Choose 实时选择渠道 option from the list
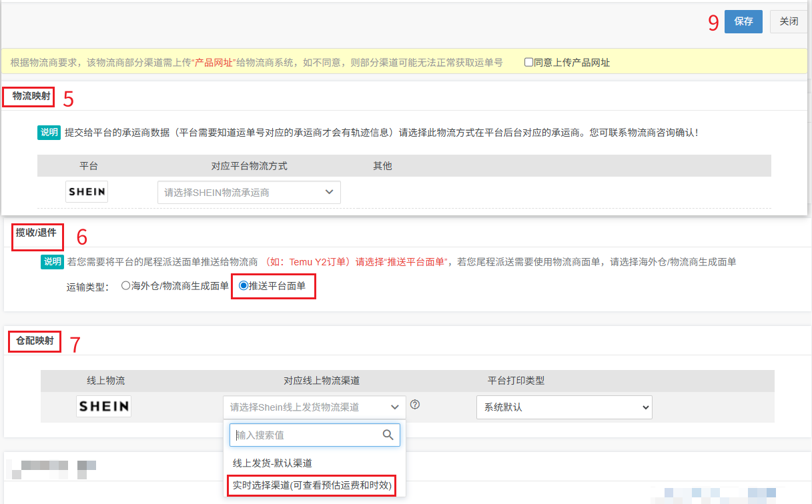Image resolution: width=812 pixels, height=504 pixels. [x=312, y=485]
